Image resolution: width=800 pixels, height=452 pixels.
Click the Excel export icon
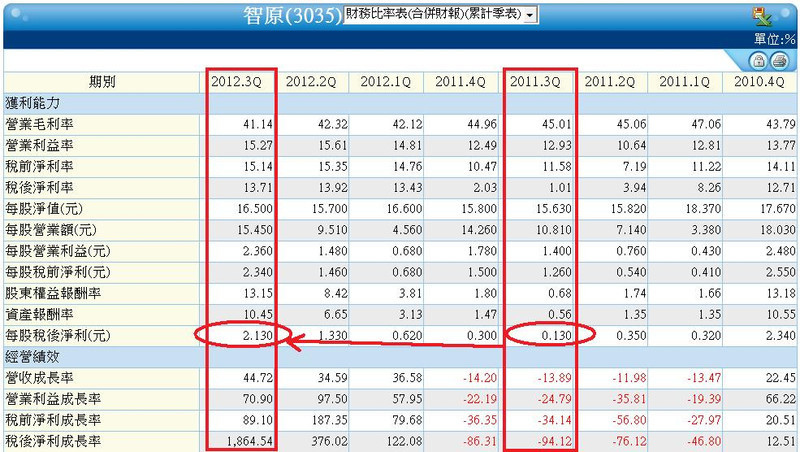tap(762, 17)
